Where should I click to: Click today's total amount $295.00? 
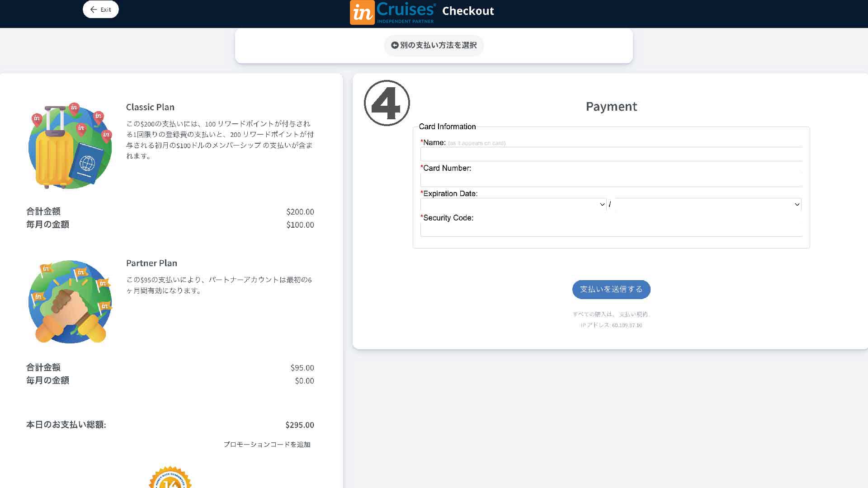(300, 425)
